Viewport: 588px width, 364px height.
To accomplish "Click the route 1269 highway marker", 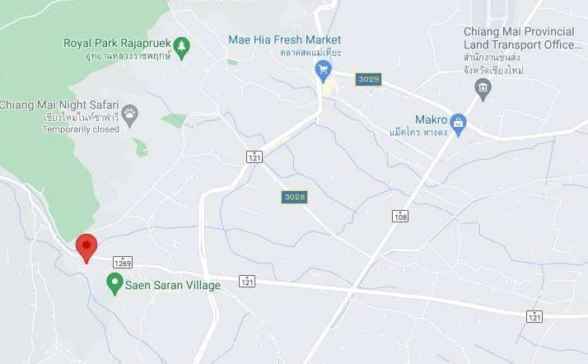I will [123, 263].
